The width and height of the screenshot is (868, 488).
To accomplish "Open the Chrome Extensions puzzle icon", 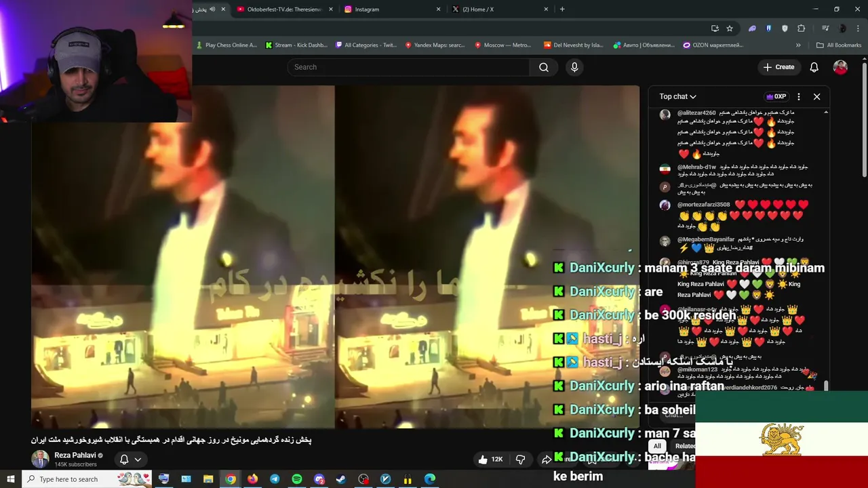I will coord(802,28).
